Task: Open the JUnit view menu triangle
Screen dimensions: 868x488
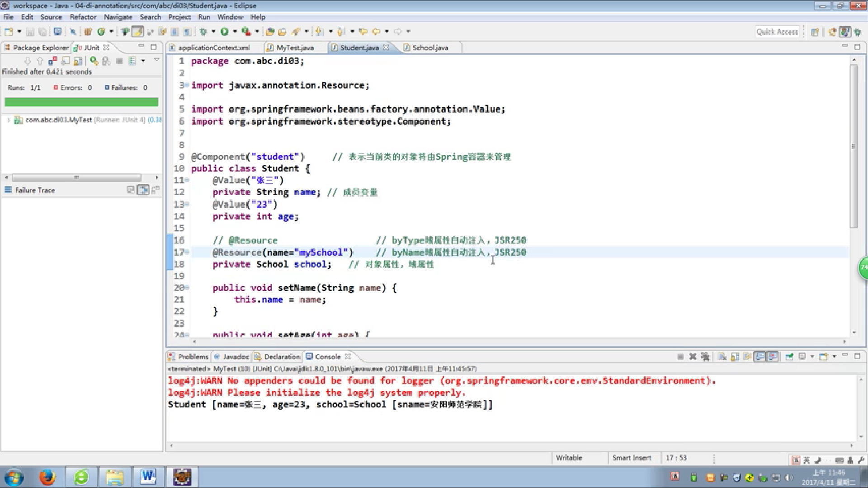Action: pyautogui.click(x=157, y=60)
